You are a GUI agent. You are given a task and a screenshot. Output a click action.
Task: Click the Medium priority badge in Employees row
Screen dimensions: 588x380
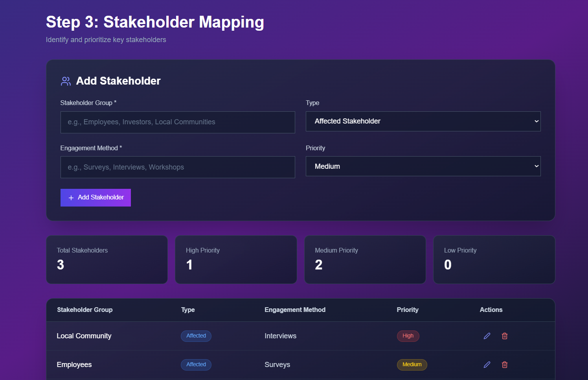[412, 365]
